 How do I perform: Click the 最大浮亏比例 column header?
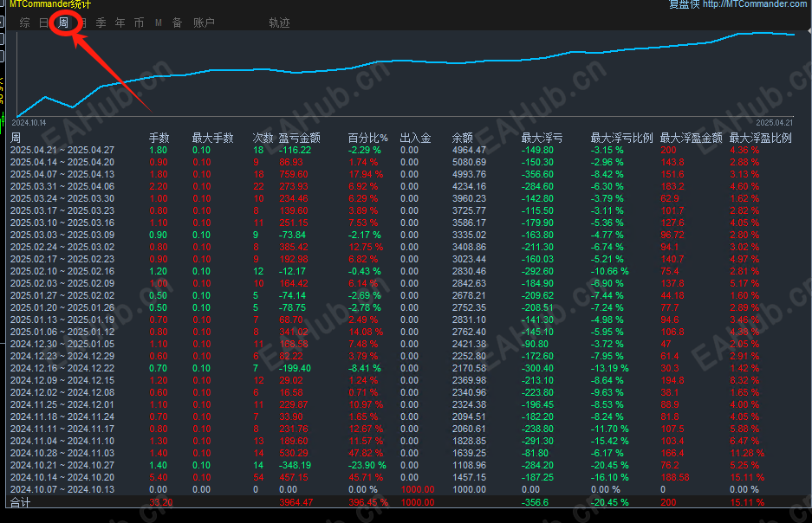622,139
